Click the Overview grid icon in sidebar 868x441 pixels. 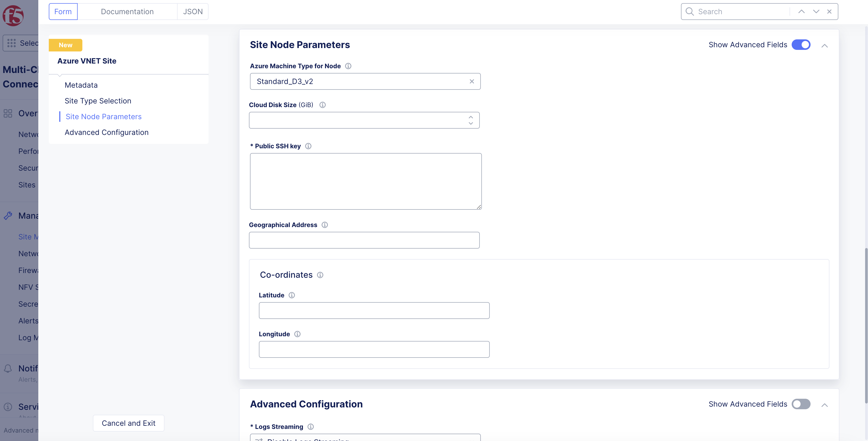click(x=8, y=113)
